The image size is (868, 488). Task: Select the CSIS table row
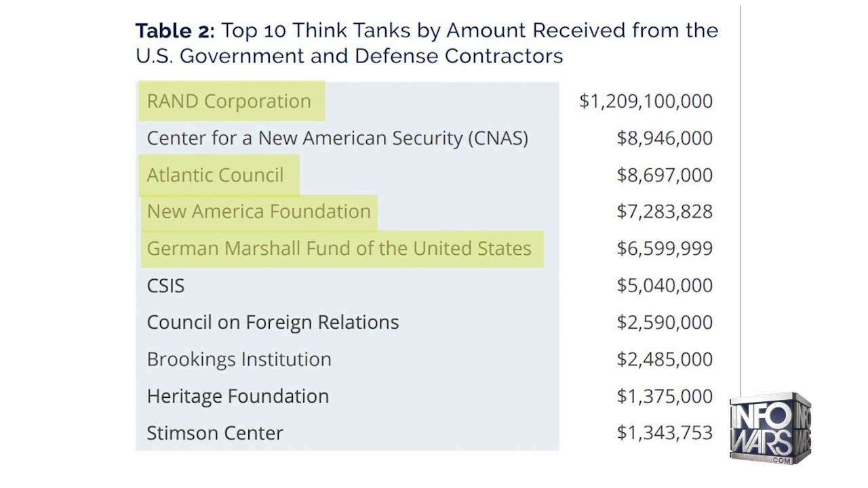point(165,285)
